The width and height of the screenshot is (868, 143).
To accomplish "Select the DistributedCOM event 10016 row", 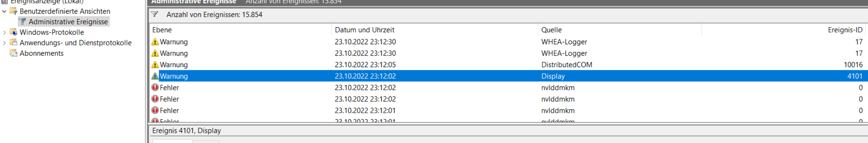I will click(x=507, y=65).
